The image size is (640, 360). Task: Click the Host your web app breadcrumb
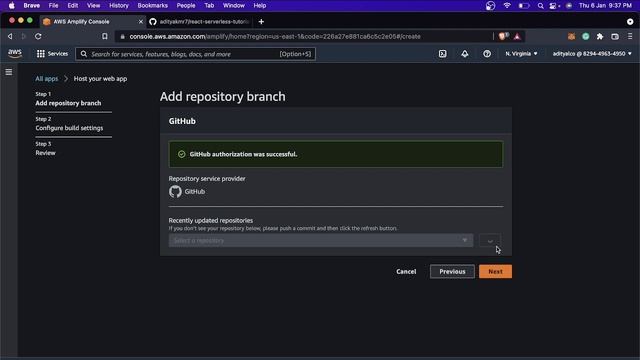(x=100, y=79)
